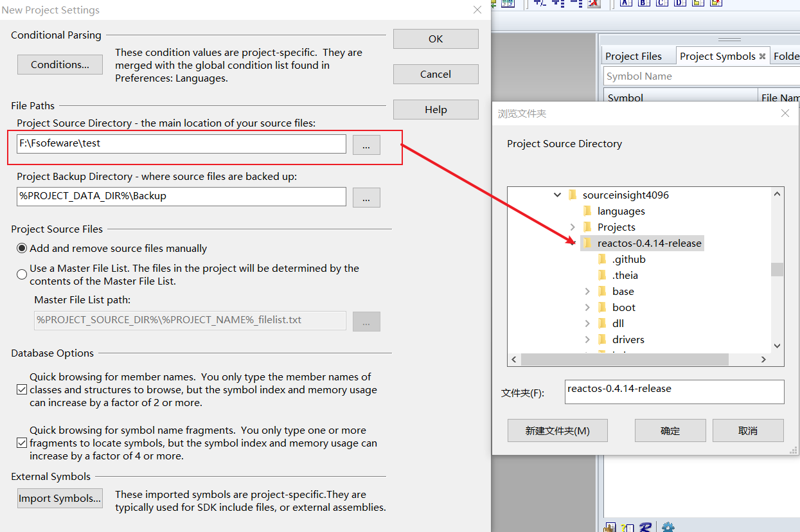Viewport: 800px width, 532px height.
Task: Click folder icon beside sourceinsight4096
Action: (573, 195)
